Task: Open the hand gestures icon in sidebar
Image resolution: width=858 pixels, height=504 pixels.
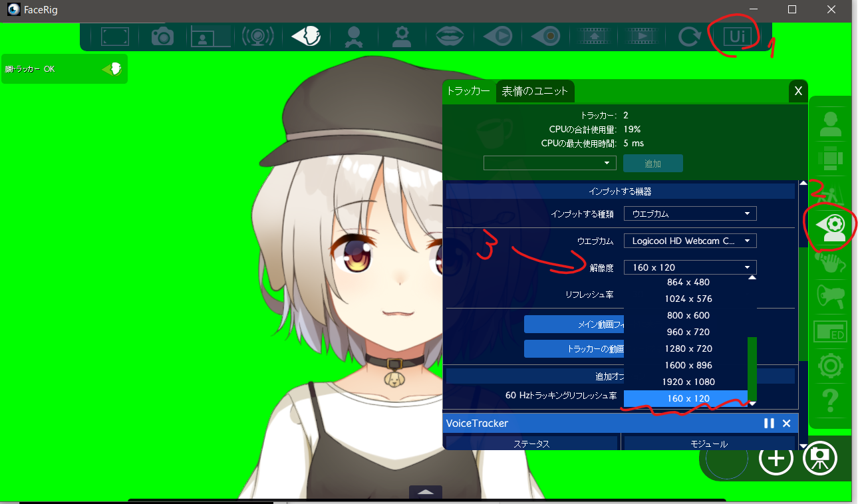Action: (x=830, y=262)
